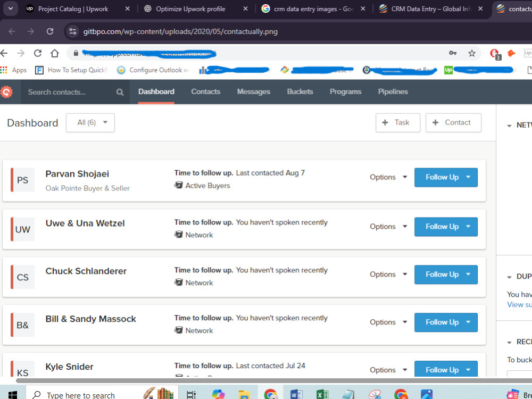Open the Pipelines nav tab
This screenshot has width=532, height=399.
[393, 92]
